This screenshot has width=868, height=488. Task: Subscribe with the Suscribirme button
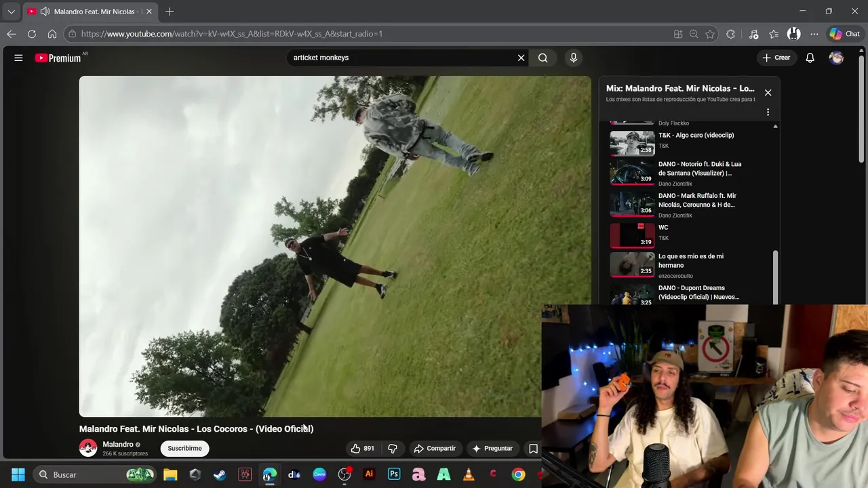click(x=184, y=448)
